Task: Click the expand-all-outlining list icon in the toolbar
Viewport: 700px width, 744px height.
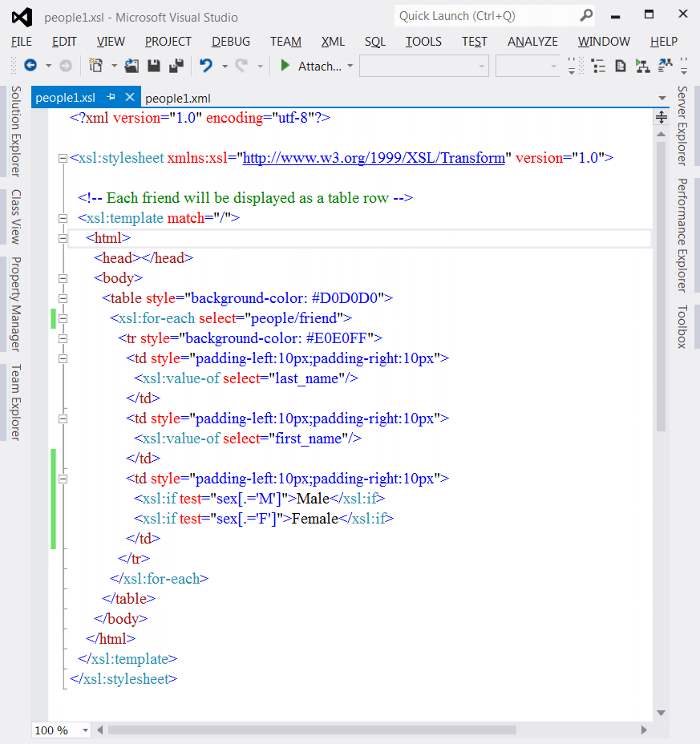Action: [x=598, y=66]
